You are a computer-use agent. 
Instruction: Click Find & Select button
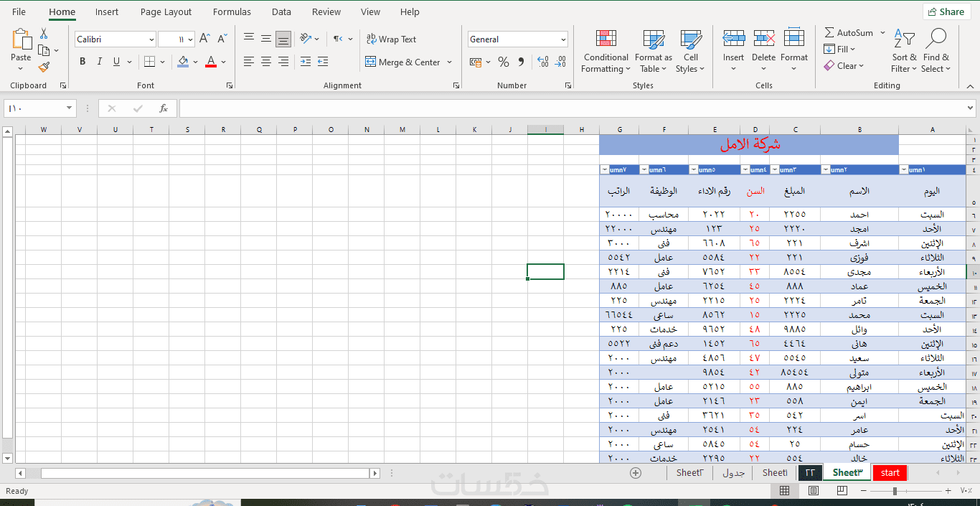[x=936, y=51]
